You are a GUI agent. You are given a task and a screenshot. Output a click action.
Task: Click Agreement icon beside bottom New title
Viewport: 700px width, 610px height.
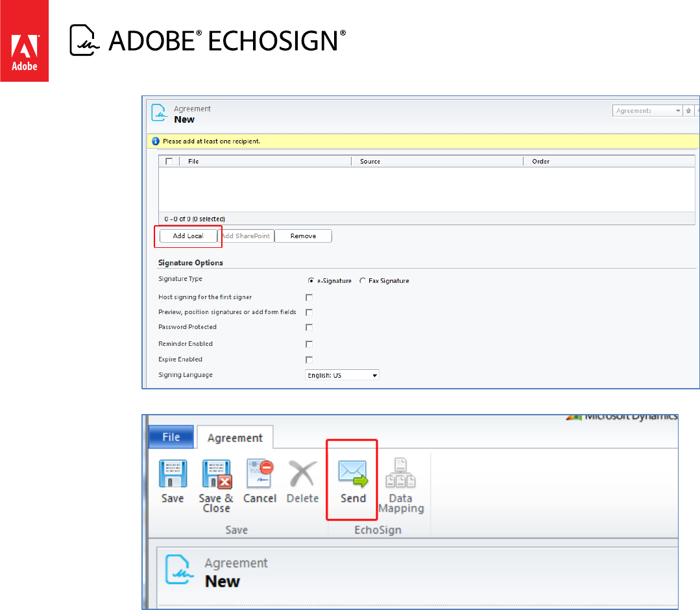[179, 569]
